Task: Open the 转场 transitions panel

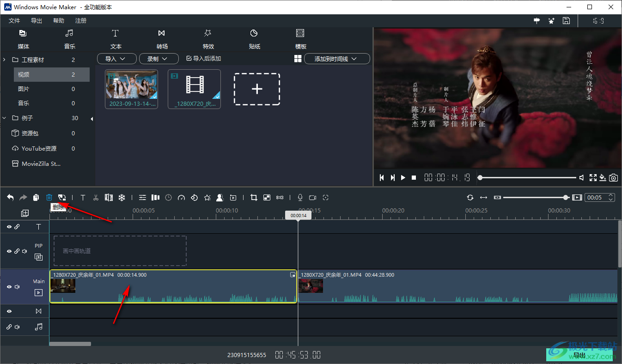Action: [x=161, y=39]
